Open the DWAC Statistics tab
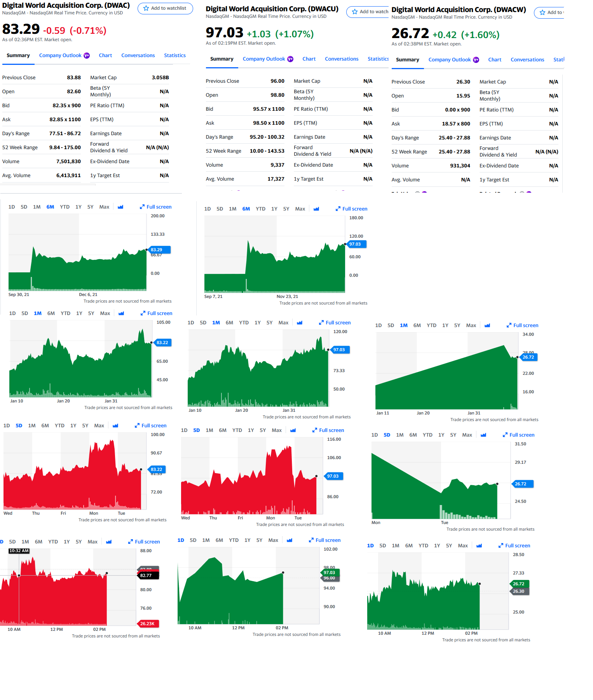The image size is (593, 700). coord(175,56)
